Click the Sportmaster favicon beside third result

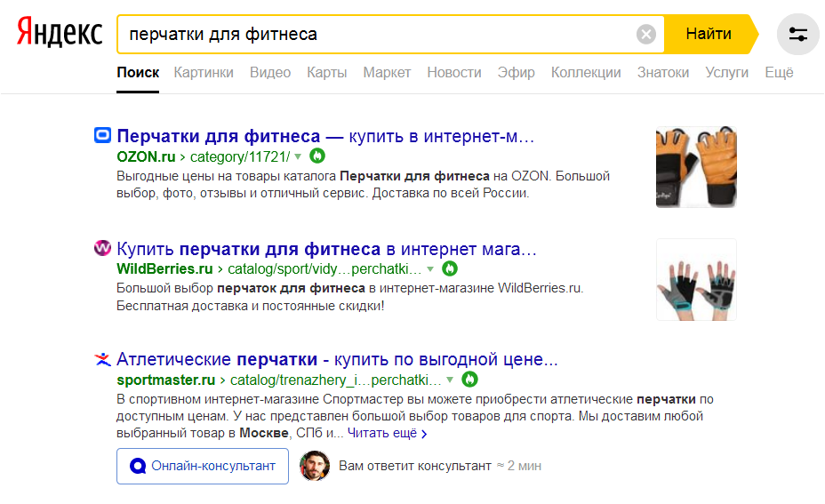(x=102, y=359)
